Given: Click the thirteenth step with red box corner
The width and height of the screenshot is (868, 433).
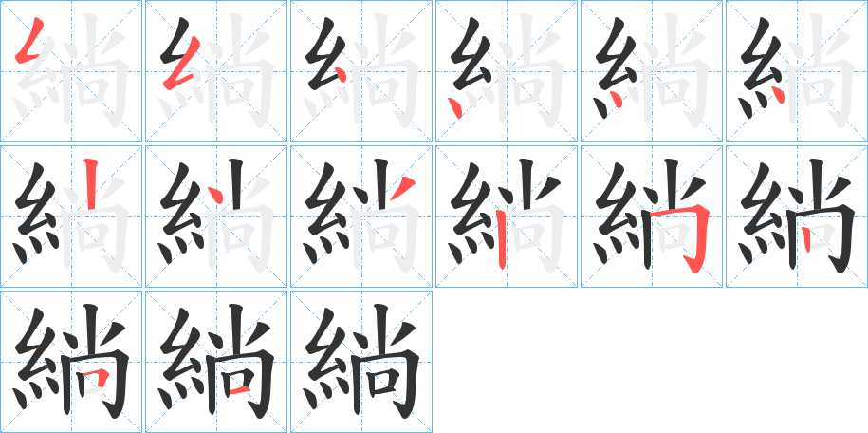Looking at the screenshot, I should coord(71,362).
